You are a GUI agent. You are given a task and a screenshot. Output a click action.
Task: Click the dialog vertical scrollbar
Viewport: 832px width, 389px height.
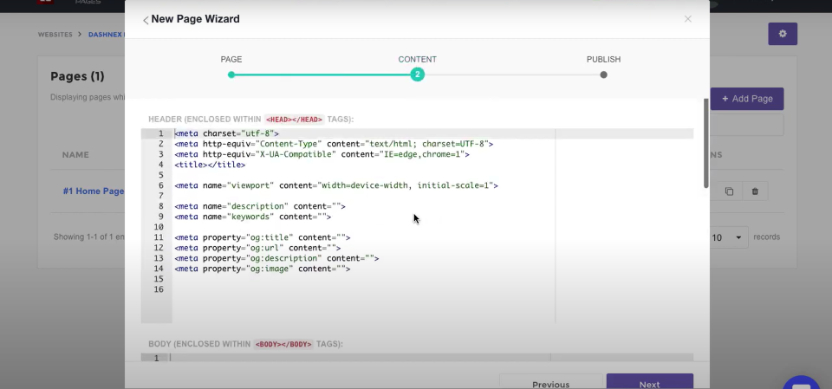point(706,143)
